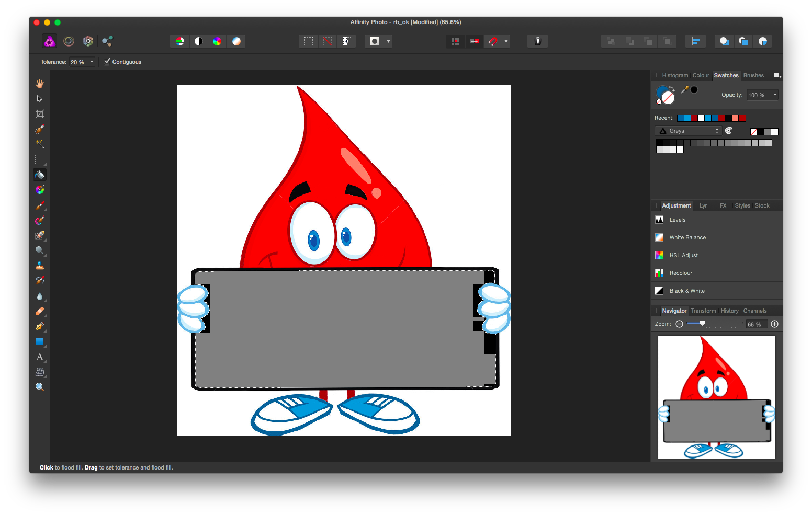Open the Brushes tab
Image resolution: width=812 pixels, height=515 pixels.
click(x=753, y=75)
